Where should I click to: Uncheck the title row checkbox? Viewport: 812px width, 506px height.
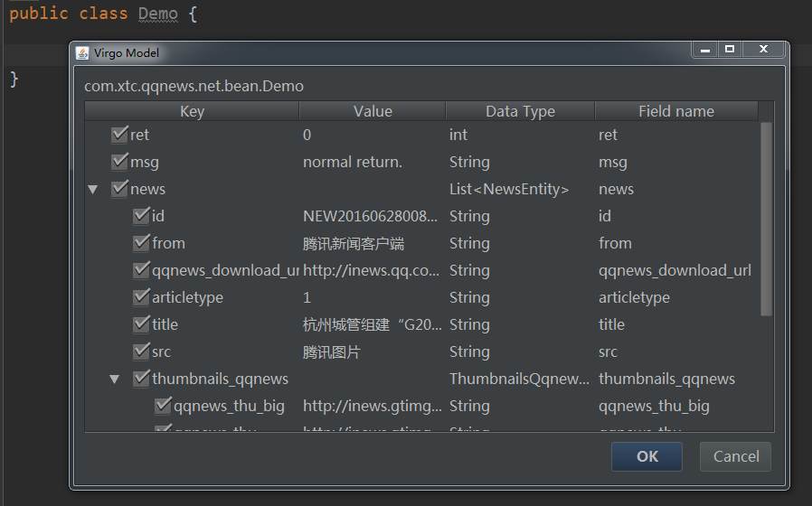[x=141, y=324]
